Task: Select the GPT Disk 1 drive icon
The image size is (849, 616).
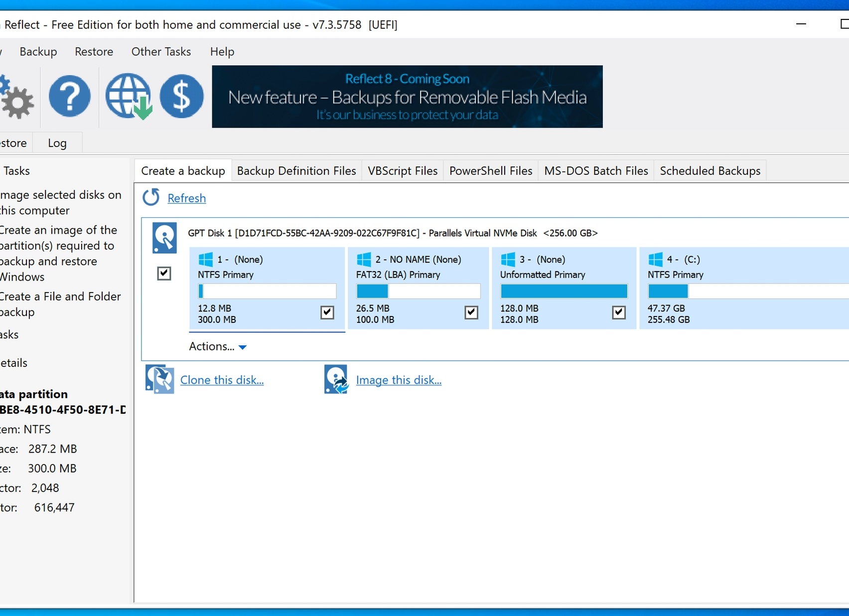Action: pyautogui.click(x=164, y=238)
